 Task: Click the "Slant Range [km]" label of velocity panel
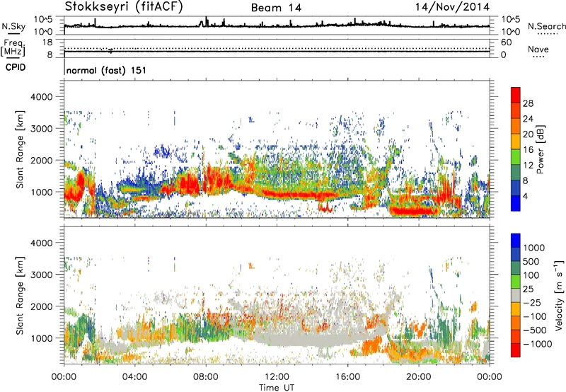tap(20, 296)
